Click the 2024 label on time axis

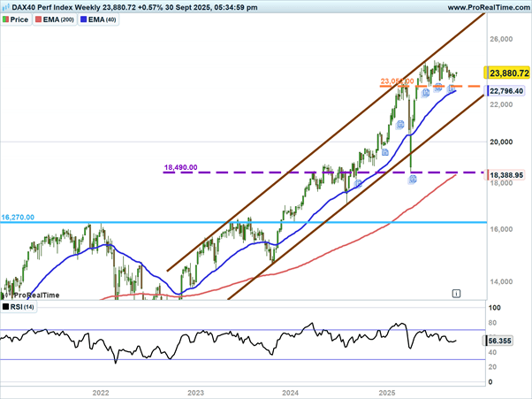pyautogui.click(x=290, y=389)
